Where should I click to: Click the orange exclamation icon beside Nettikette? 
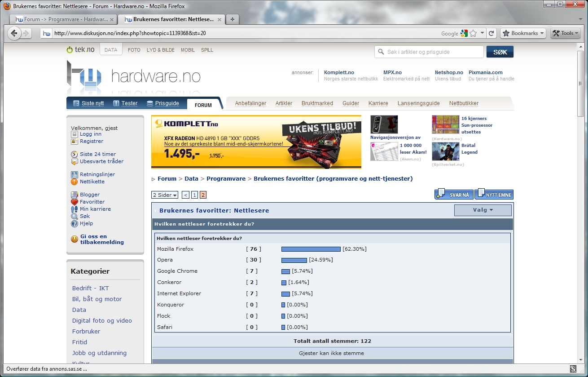click(74, 182)
